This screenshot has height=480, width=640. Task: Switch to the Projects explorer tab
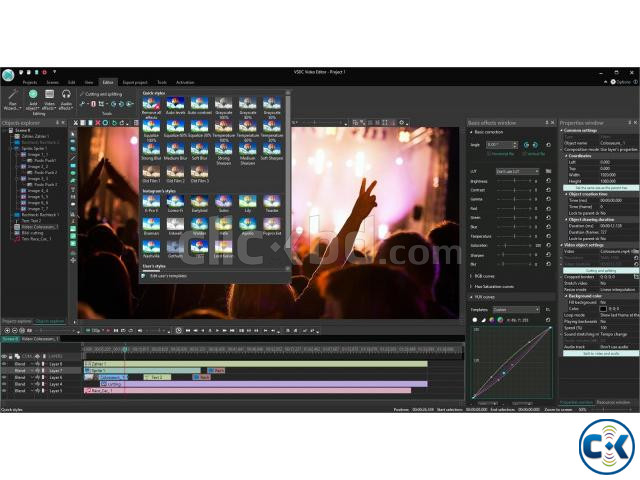click(16, 321)
